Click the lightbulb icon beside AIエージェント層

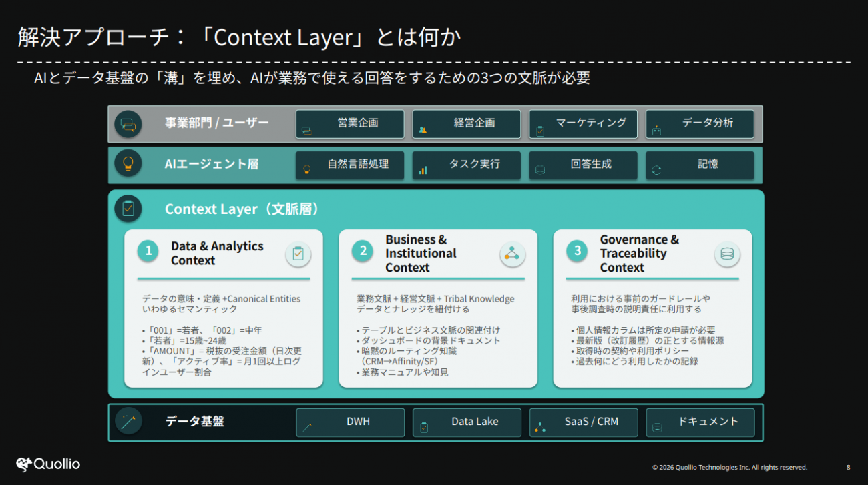tap(128, 163)
